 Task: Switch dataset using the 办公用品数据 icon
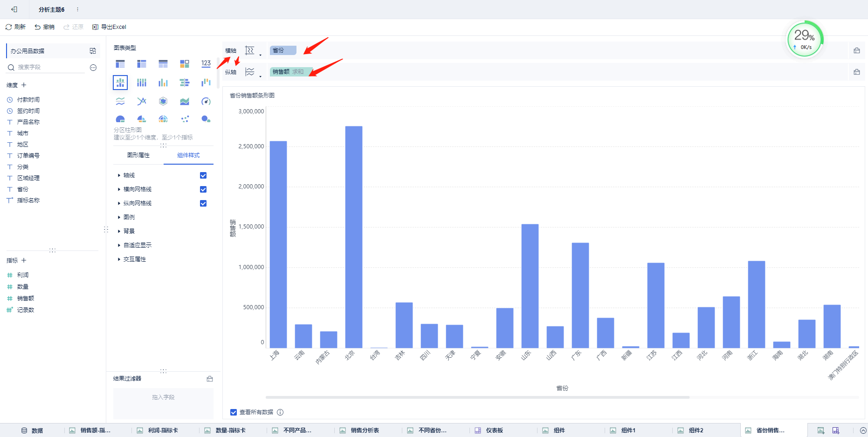pyautogui.click(x=93, y=51)
